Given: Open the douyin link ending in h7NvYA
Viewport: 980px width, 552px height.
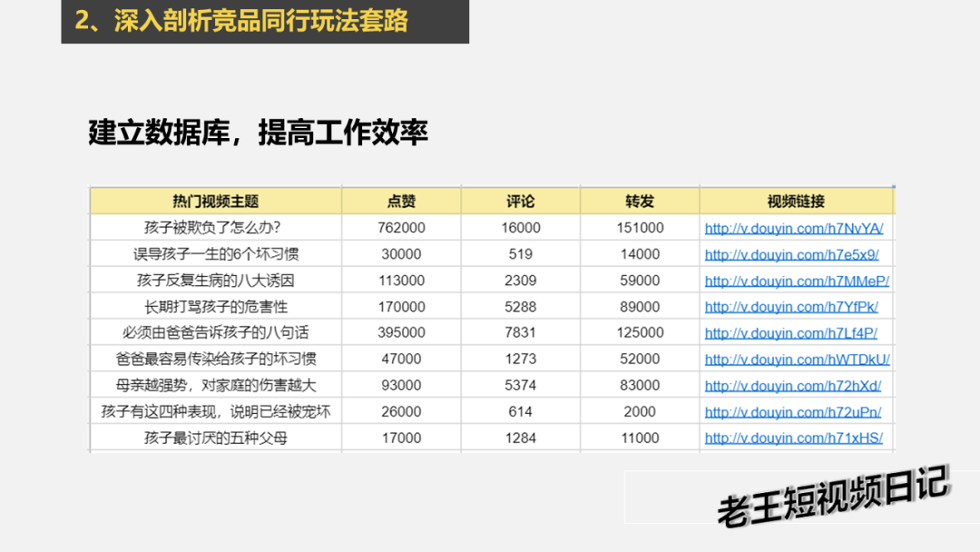Looking at the screenshot, I should 793,229.
